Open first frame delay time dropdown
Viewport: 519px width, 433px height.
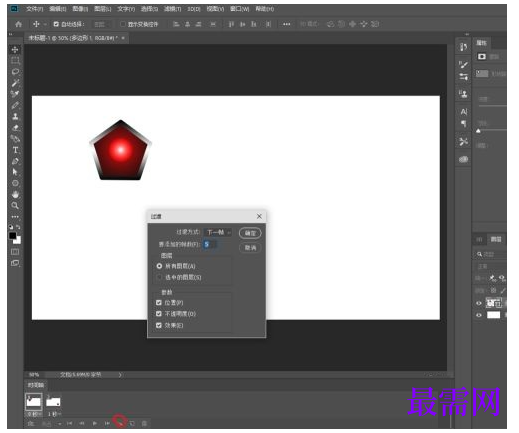34,414
